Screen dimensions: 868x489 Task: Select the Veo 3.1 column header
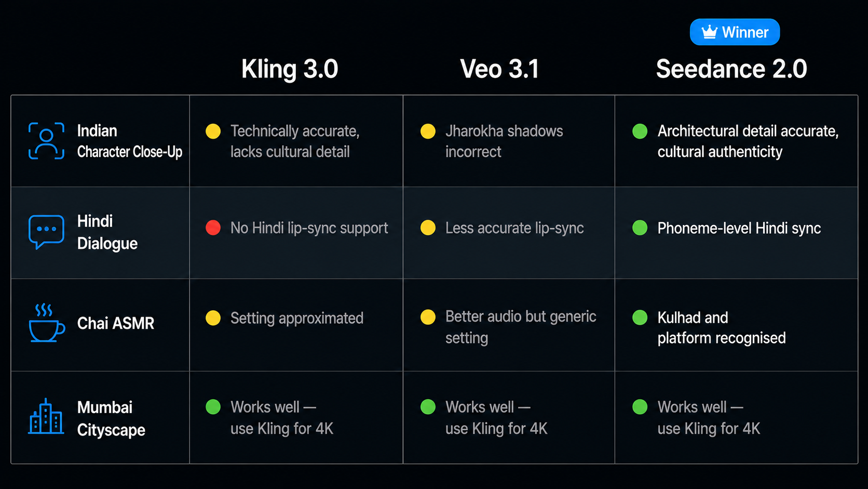pyautogui.click(x=499, y=69)
